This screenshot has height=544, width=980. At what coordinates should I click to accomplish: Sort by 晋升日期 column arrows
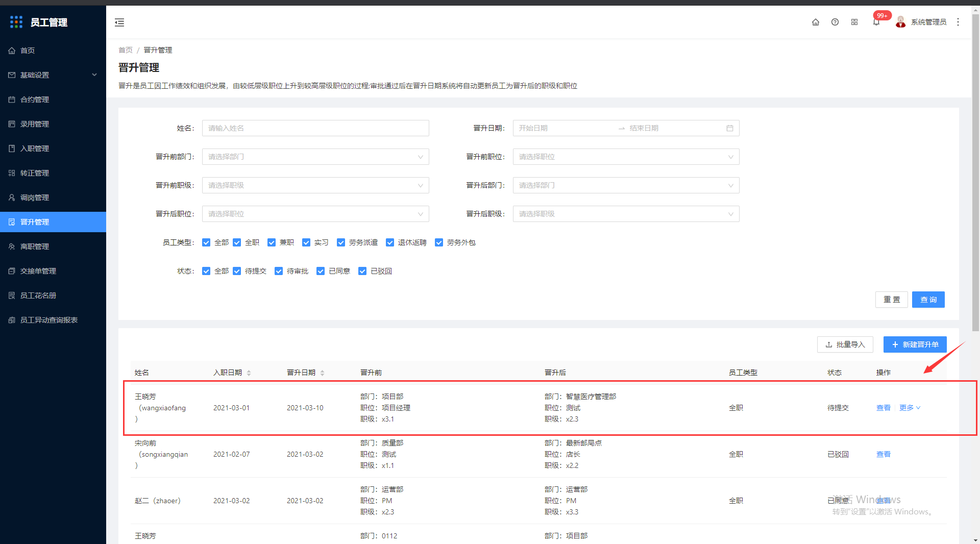(323, 373)
